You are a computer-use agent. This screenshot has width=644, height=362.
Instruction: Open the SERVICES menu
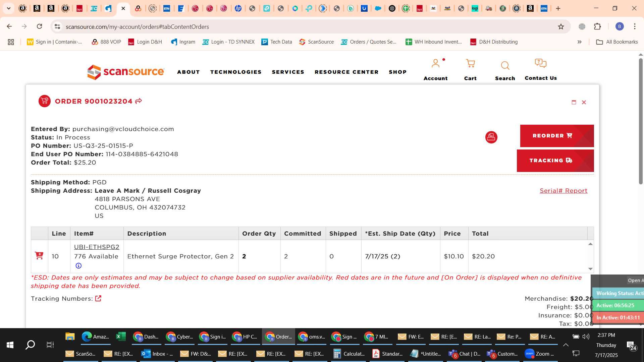288,72
